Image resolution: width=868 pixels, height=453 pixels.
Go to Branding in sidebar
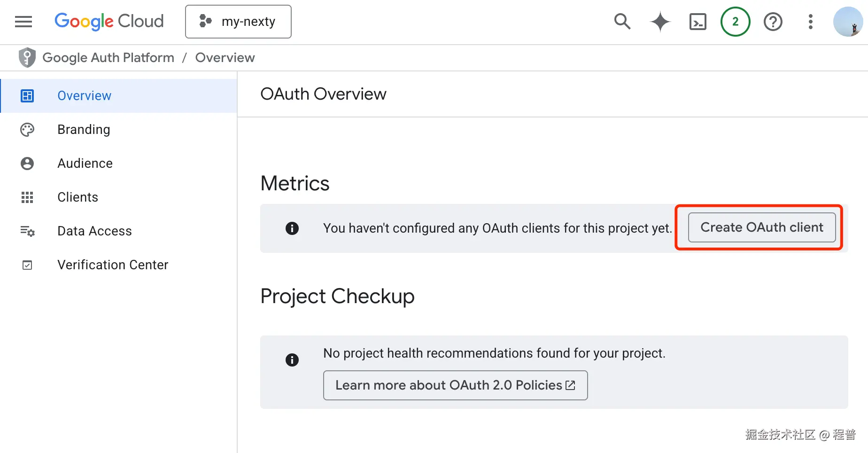[84, 130]
